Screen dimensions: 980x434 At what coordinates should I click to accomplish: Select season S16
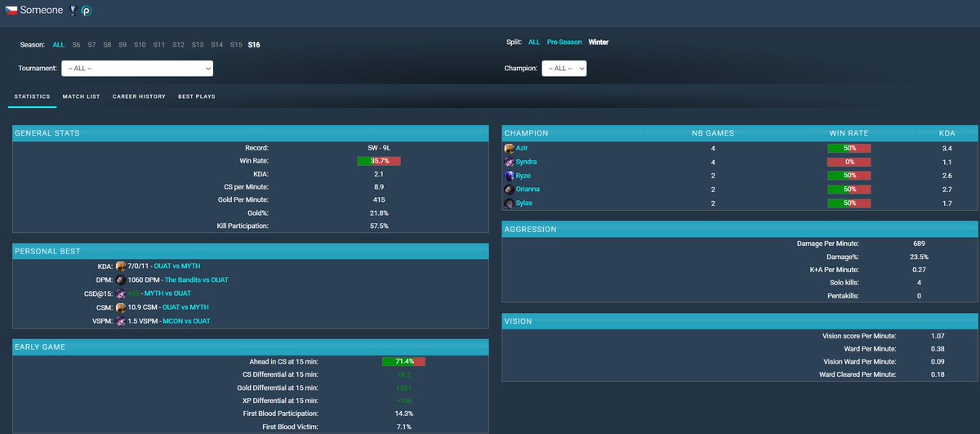(x=254, y=45)
